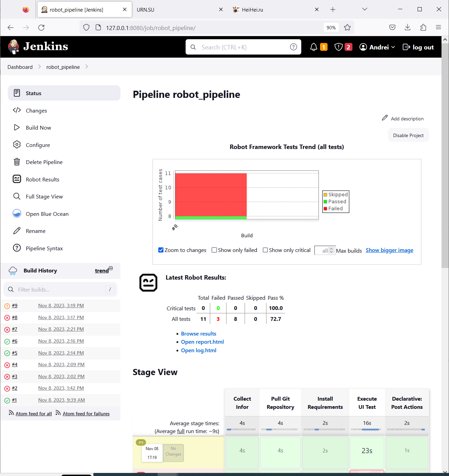Select the Status sidebar item
The height and width of the screenshot is (476, 449).
coord(64,93)
